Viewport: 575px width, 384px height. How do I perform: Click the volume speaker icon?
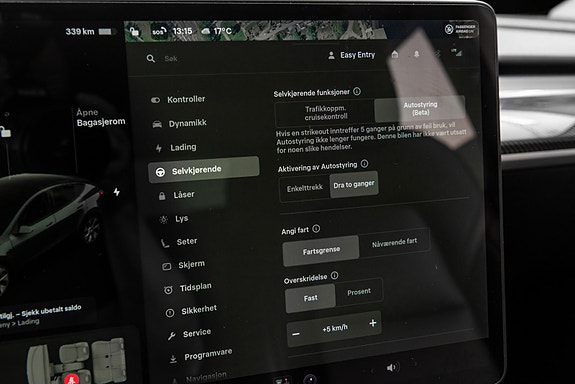click(x=392, y=367)
